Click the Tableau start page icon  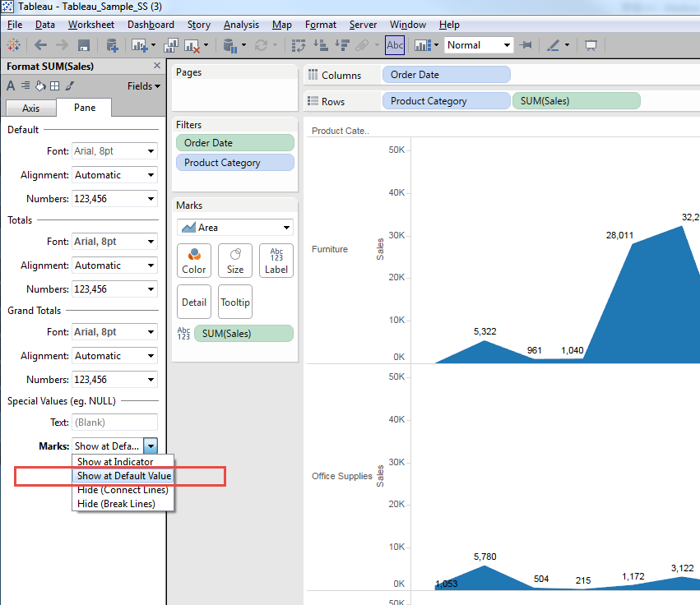point(13,45)
